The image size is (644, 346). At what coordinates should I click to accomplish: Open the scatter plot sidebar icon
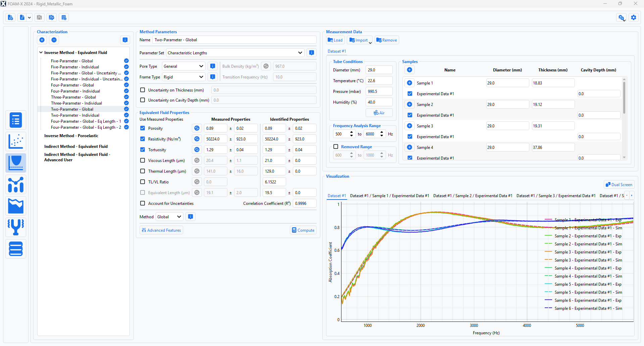click(x=16, y=141)
